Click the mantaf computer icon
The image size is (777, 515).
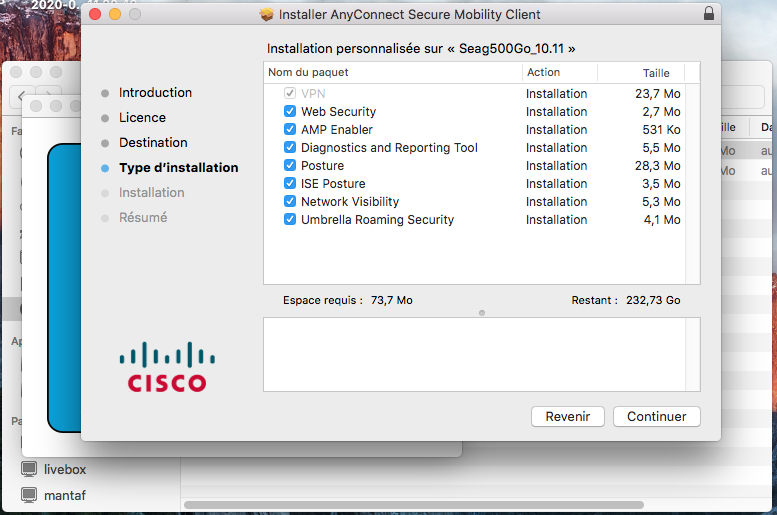29,495
